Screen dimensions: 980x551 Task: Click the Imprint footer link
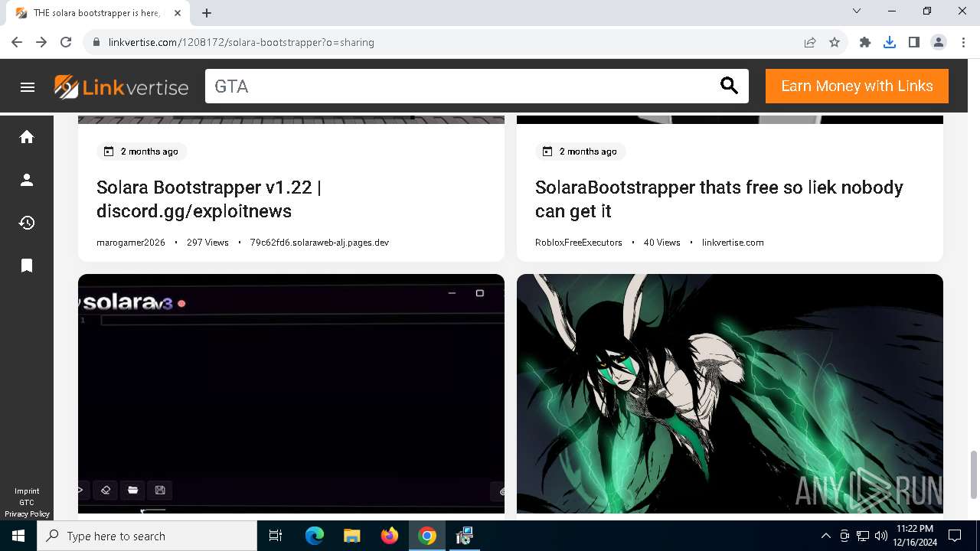coord(27,491)
